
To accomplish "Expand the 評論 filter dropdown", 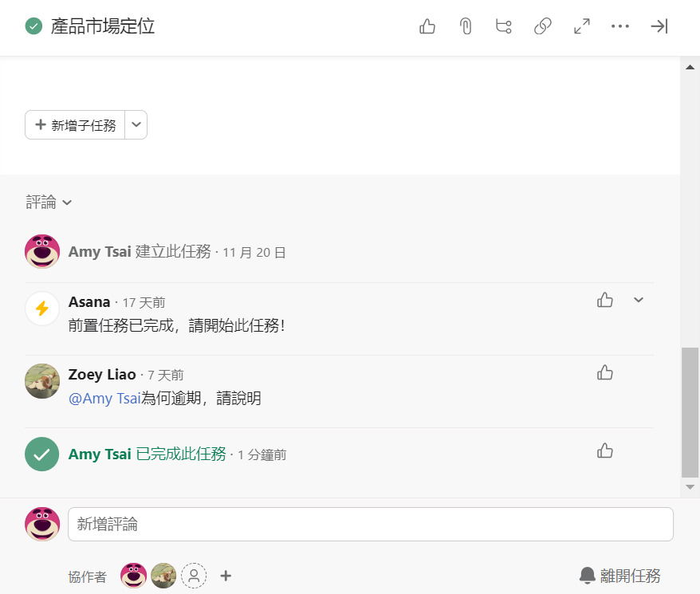I will [x=48, y=203].
